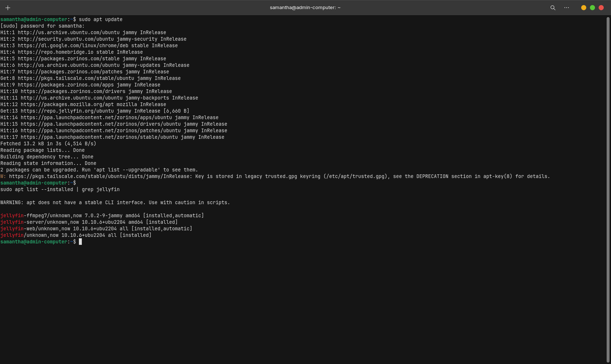
Task: Open the packages.mozilla.org/apt link
Action: (x=67, y=105)
